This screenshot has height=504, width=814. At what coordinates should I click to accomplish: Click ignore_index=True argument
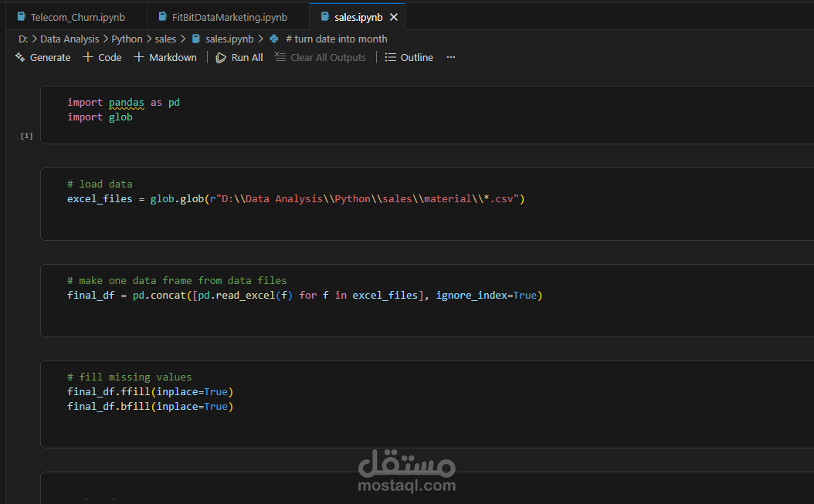click(487, 296)
